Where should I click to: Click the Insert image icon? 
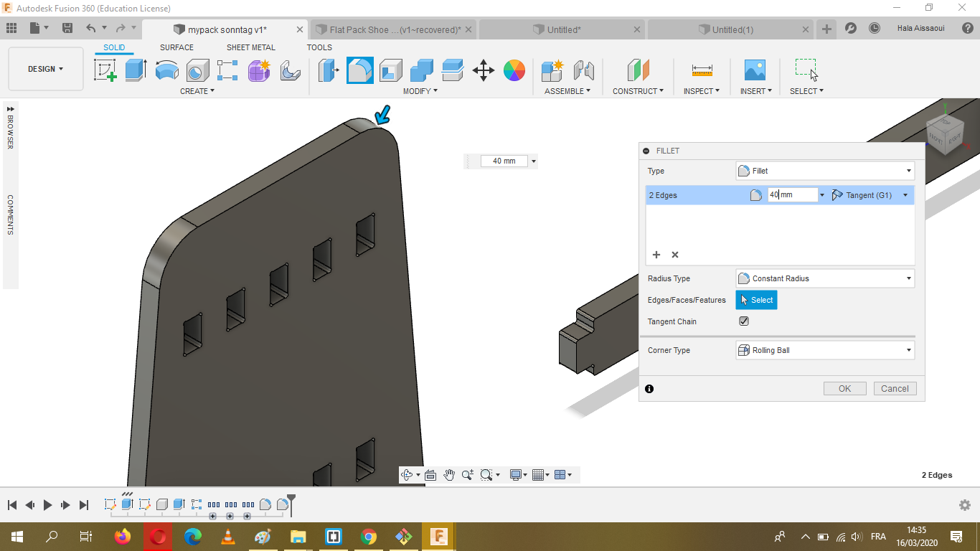click(755, 70)
